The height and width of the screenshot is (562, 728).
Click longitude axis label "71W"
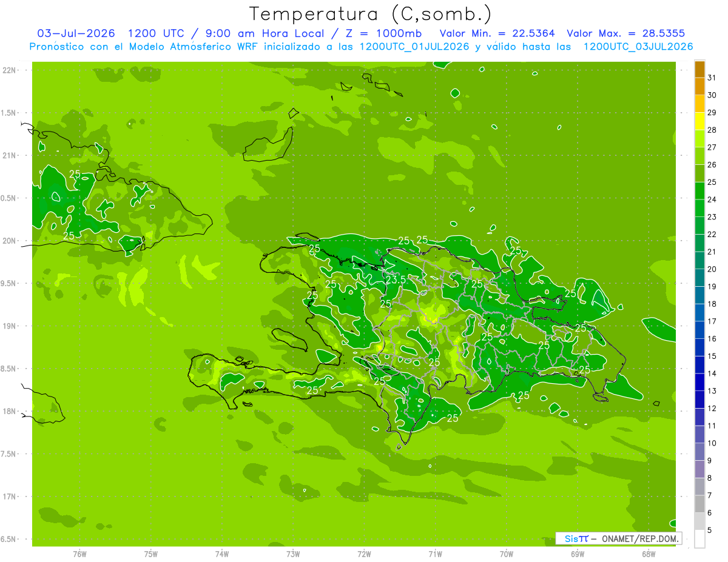coord(435,554)
